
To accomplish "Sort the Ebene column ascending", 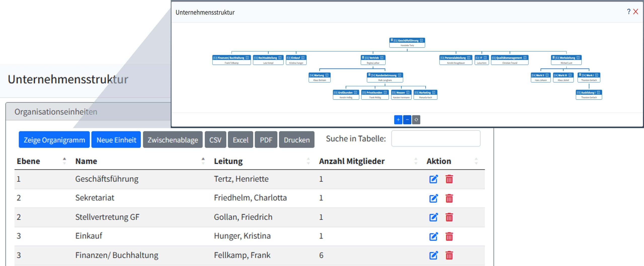I will click(65, 159).
